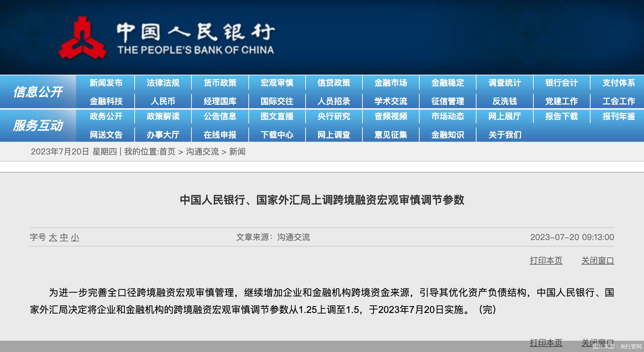The width and height of the screenshot is (644, 352).
Task: Open the 货币政策 section
Action: tap(220, 83)
